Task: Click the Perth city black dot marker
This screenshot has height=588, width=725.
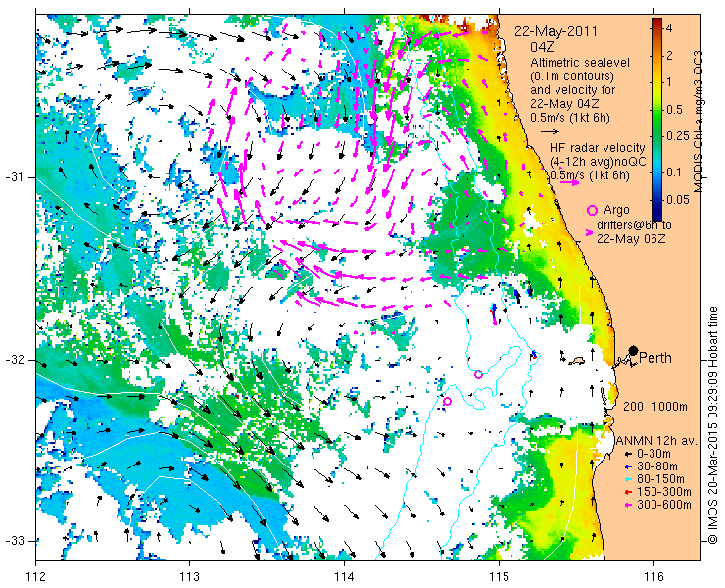Action: (x=634, y=350)
